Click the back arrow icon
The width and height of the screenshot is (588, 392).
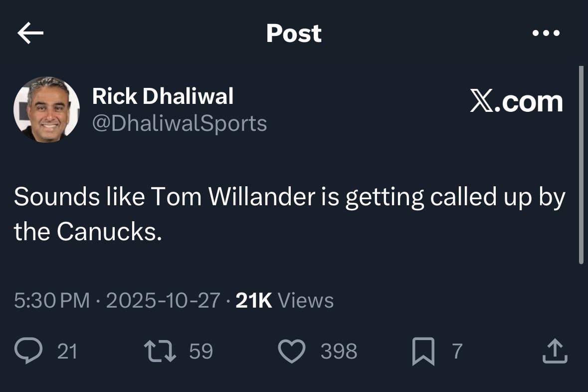[x=30, y=33]
